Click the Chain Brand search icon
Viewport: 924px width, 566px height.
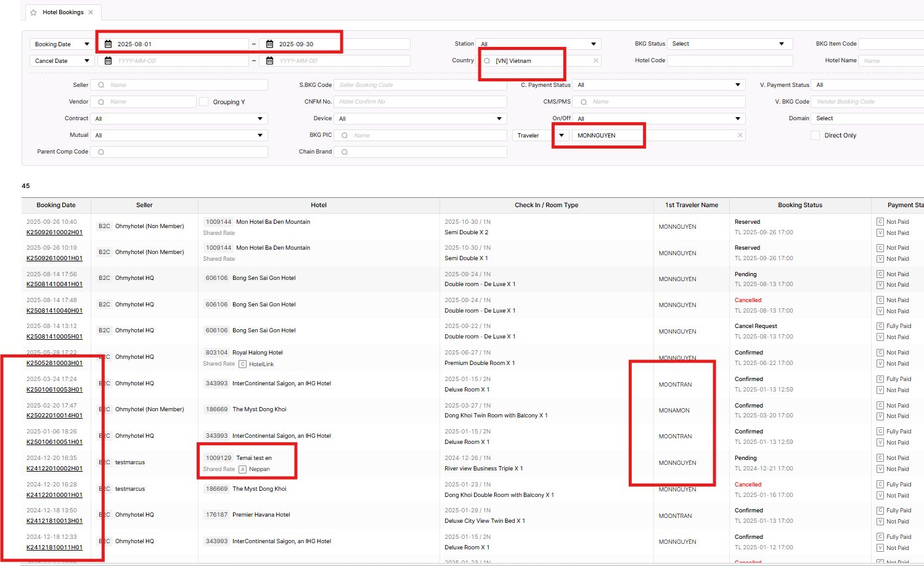345,152
